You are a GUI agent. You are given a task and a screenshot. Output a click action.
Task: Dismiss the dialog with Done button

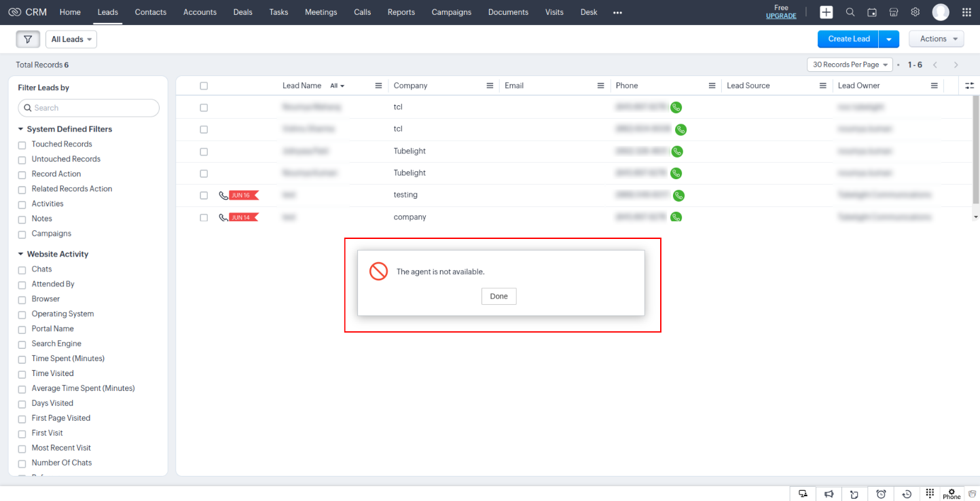point(498,296)
